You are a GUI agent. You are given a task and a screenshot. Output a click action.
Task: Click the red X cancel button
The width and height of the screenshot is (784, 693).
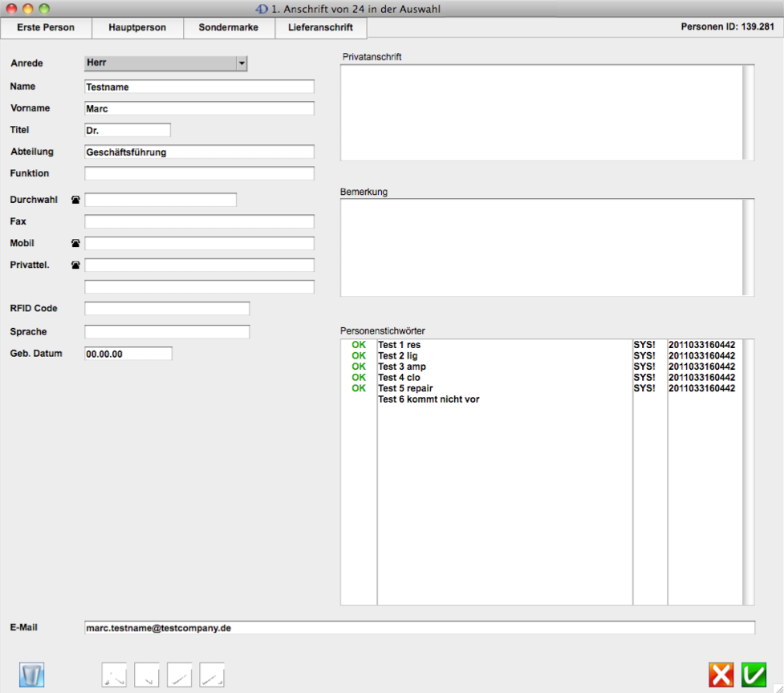(x=721, y=675)
